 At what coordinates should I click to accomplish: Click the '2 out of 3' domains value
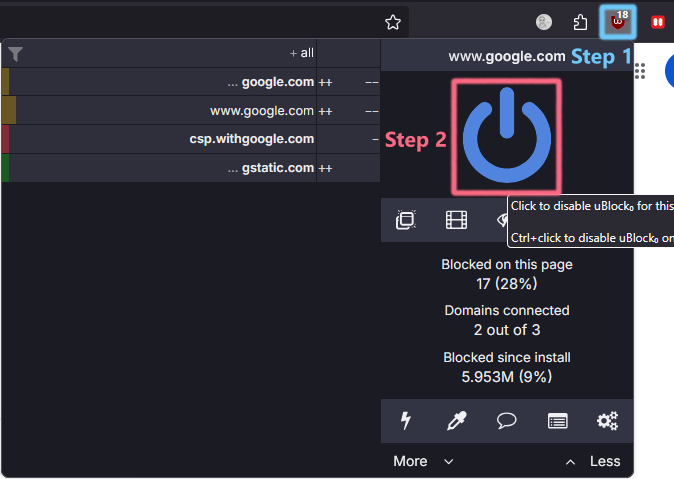coord(507,330)
